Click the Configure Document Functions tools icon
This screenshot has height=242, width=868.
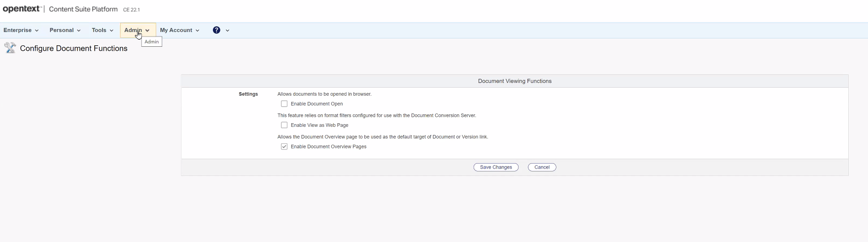click(x=10, y=48)
